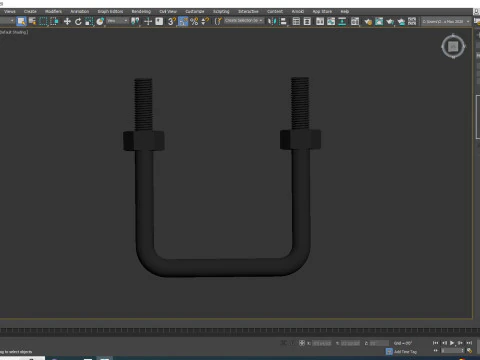Open the App Store menu

tap(322, 11)
